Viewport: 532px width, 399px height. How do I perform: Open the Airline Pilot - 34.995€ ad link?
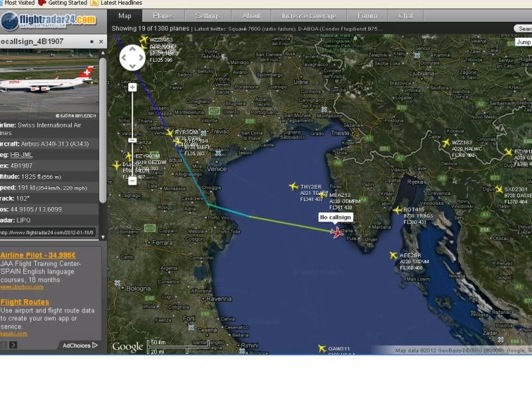[x=38, y=255]
